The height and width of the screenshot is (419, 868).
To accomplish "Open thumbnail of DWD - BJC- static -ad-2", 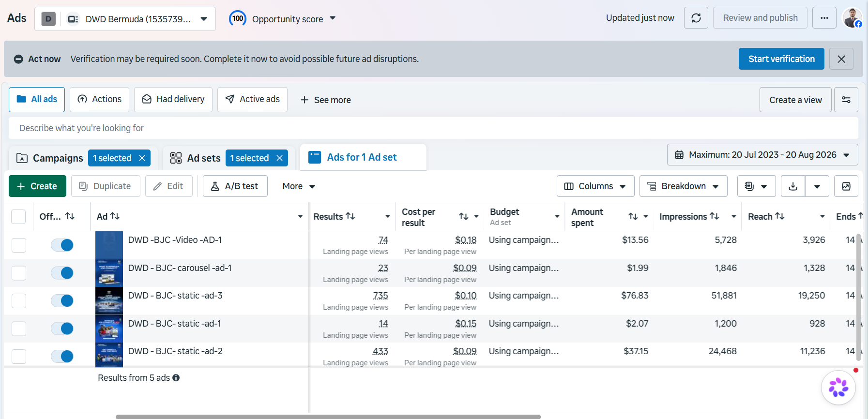I will [109, 356].
